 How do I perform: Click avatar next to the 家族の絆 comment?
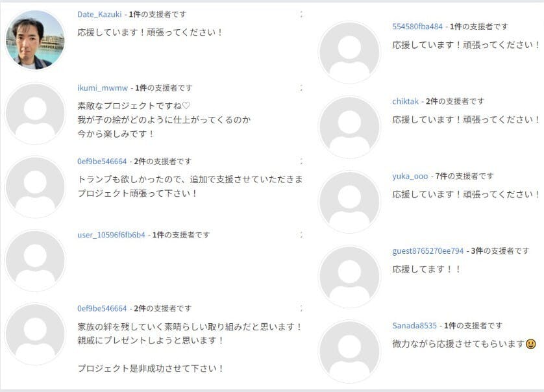click(35, 334)
